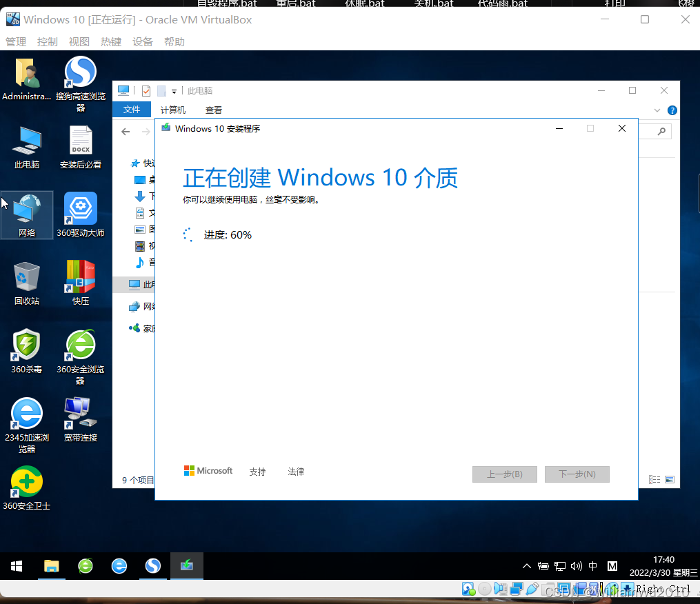Open Explorer help question mark icon
Viewport: 700px width, 604px height.
coord(672,110)
